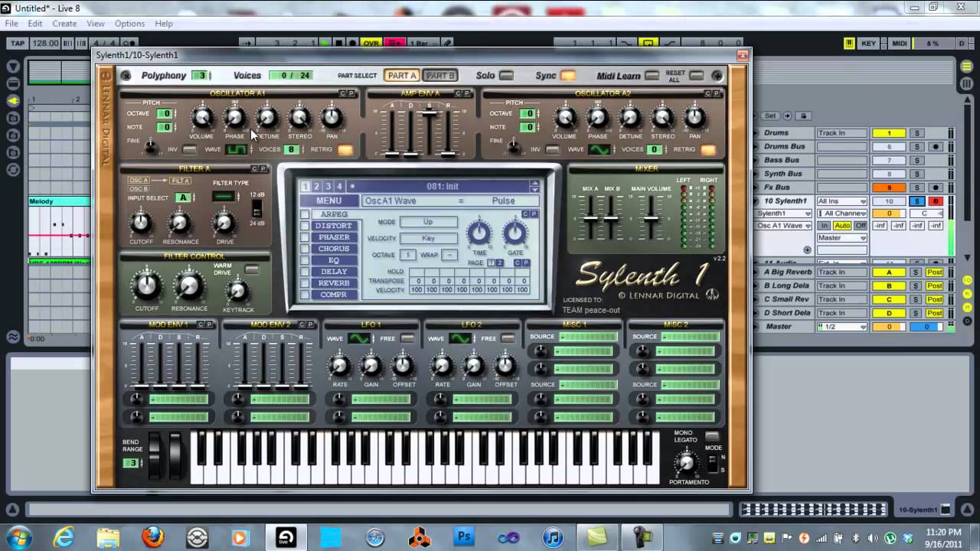Enable the REVERB effect checkbox
The width and height of the screenshot is (980, 551).
pyautogui.click(x=305, y=283)
